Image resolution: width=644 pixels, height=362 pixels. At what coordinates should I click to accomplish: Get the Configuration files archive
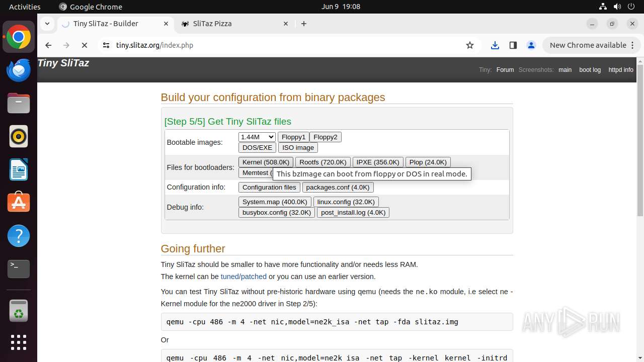click(269, 187)
